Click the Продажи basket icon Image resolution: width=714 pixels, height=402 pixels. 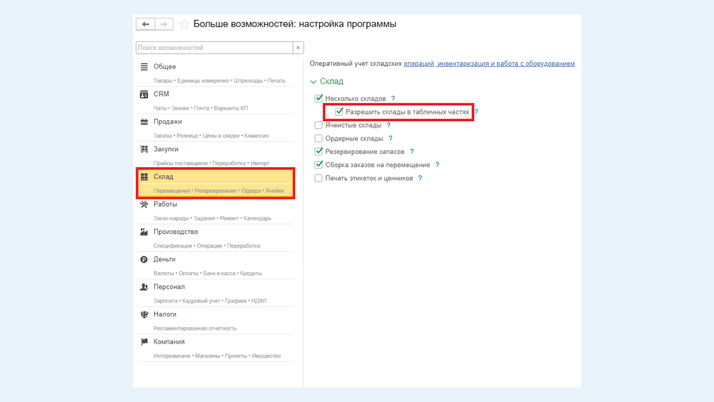pyautogui.click(x=144, y=122)
